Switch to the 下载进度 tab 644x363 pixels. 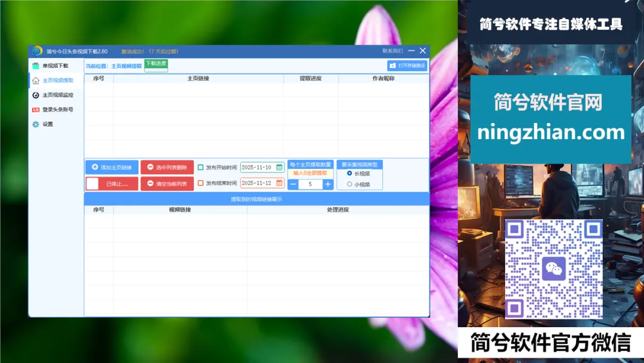click(156, 65)
